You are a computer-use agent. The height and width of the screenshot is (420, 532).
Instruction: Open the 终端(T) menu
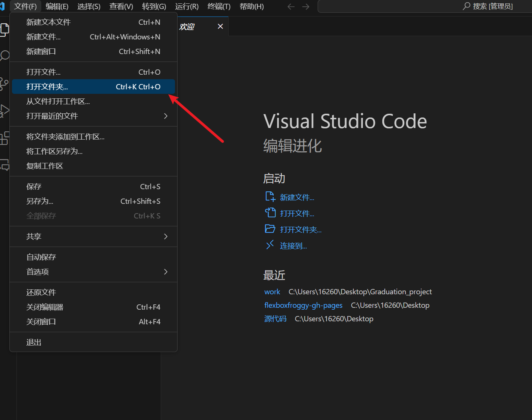(x=219, y=6)
